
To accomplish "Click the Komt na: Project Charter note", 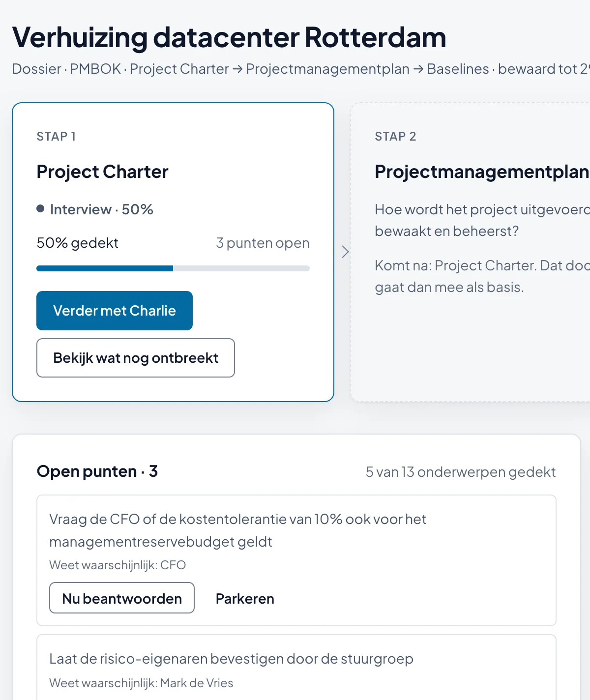I will (x=482, y=276).
